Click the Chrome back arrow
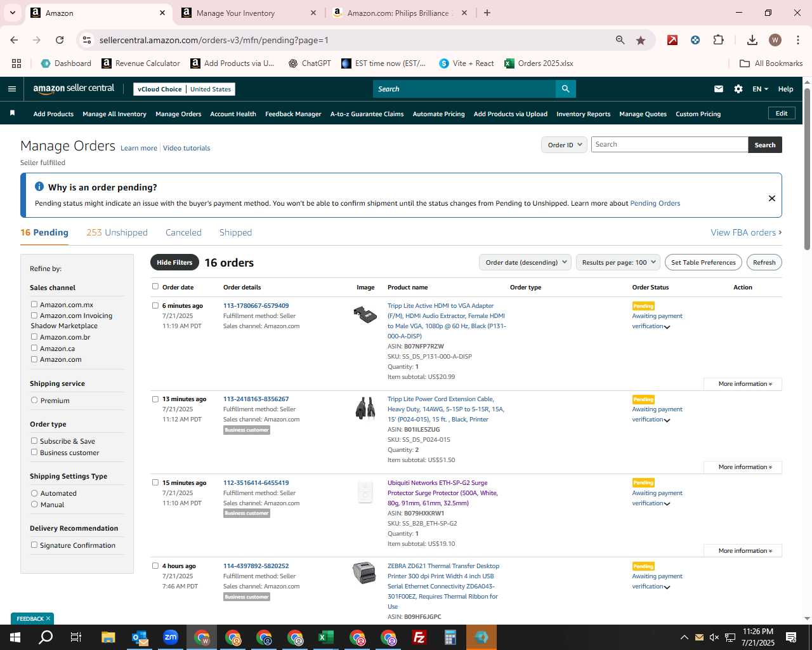Image resolution: width=812 pixels, height=650 pixels. click(x=14, y=40)
